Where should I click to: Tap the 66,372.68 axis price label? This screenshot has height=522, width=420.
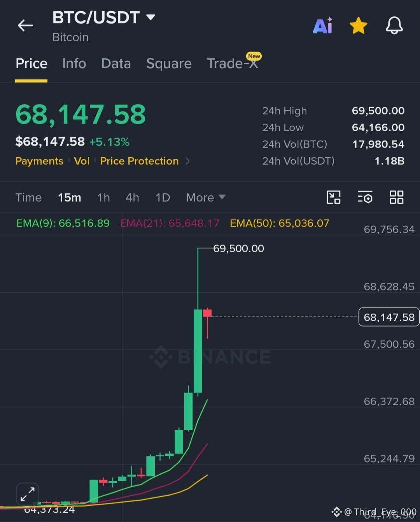[x=389, y=401]
